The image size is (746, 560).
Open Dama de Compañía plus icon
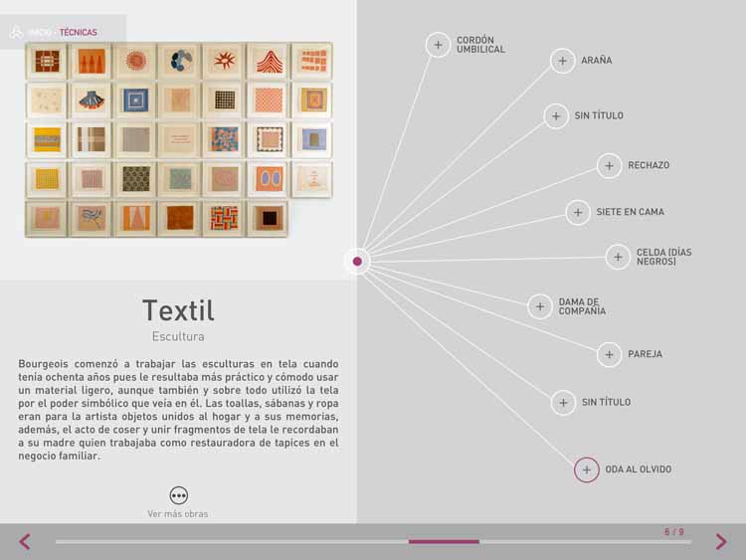[540, 306]
